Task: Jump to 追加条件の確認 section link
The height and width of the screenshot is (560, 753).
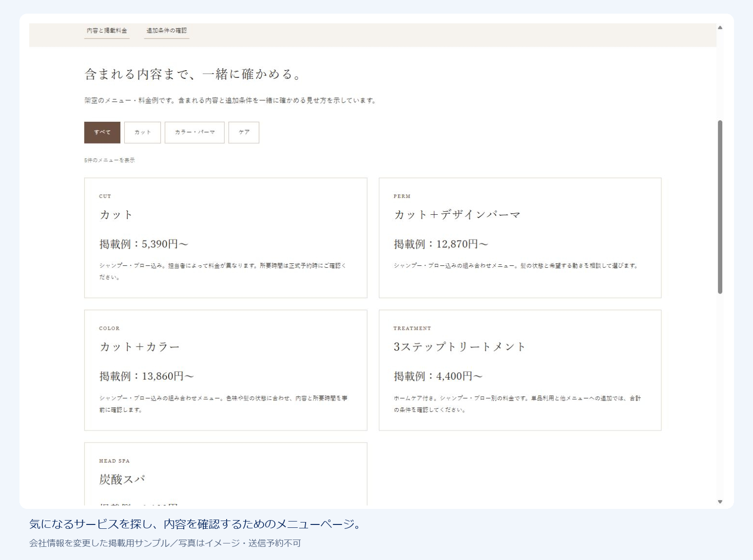Action: pyautogui.click(x=167, y=31)
